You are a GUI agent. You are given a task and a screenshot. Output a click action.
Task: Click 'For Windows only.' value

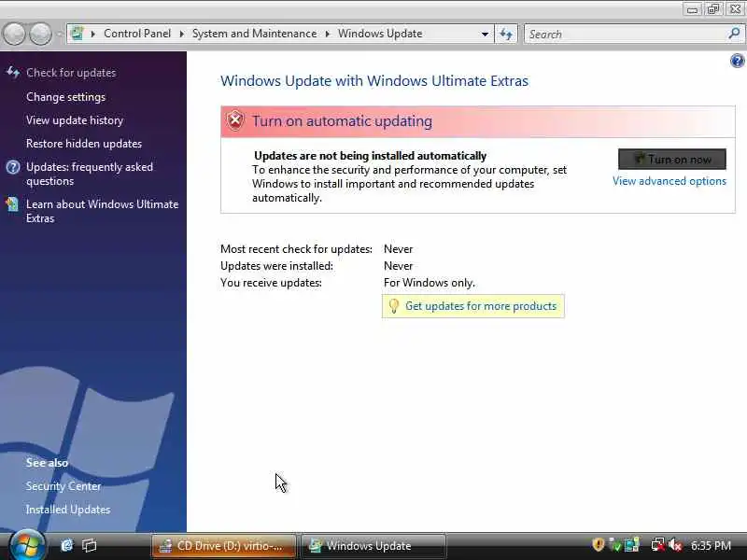point(430,283)
